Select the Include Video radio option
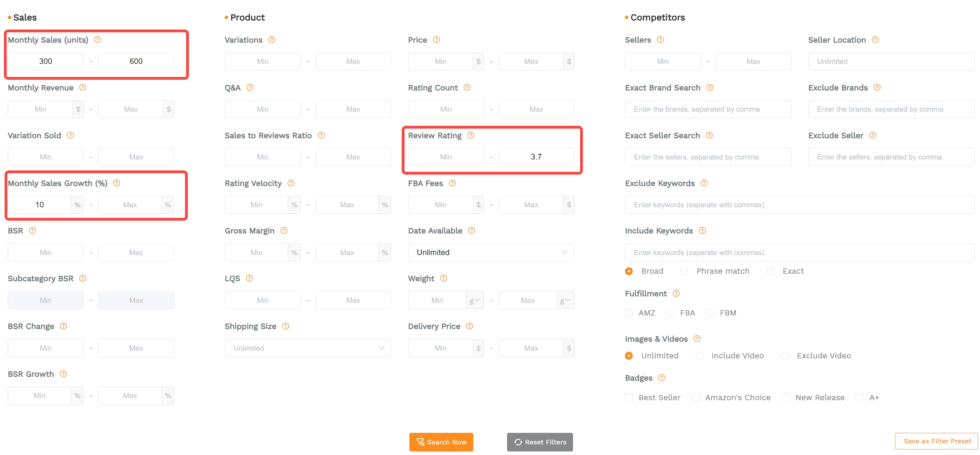The image size is (980, 455). (699, 356)
